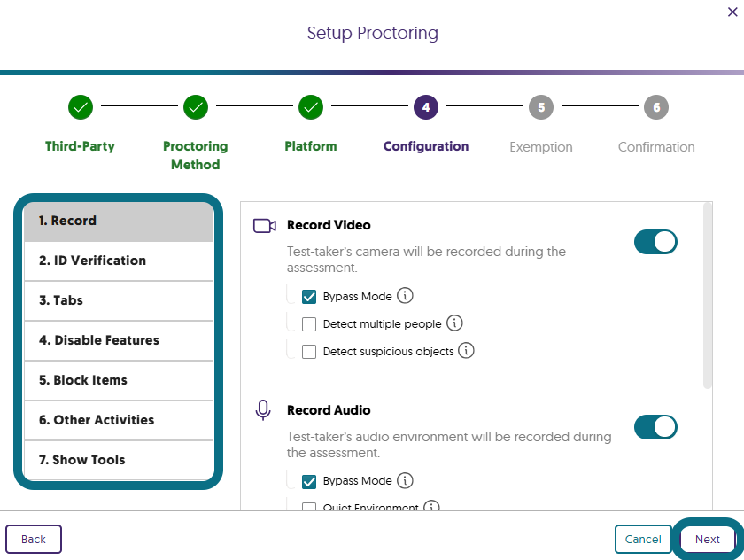Go to completed Platform step circle
Image resolution: width=744 pixels, height=560 pixels.
(x=311, y=107)
